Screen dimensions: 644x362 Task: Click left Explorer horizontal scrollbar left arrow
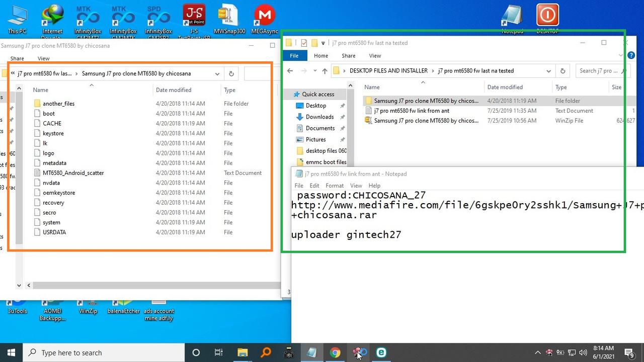29,286
